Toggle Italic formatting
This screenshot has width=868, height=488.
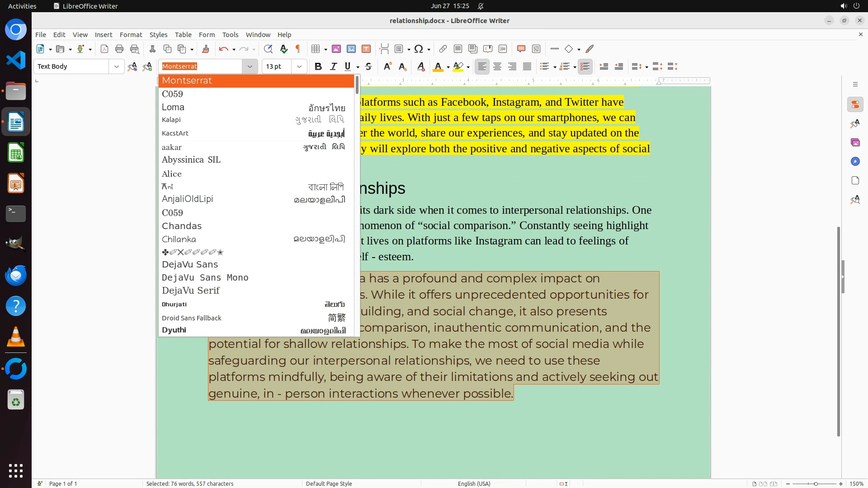334,66
